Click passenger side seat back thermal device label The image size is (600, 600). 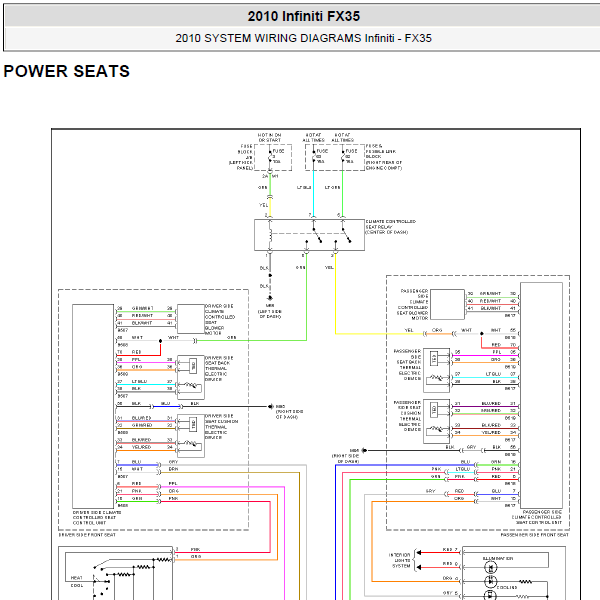tap(408, 365)
